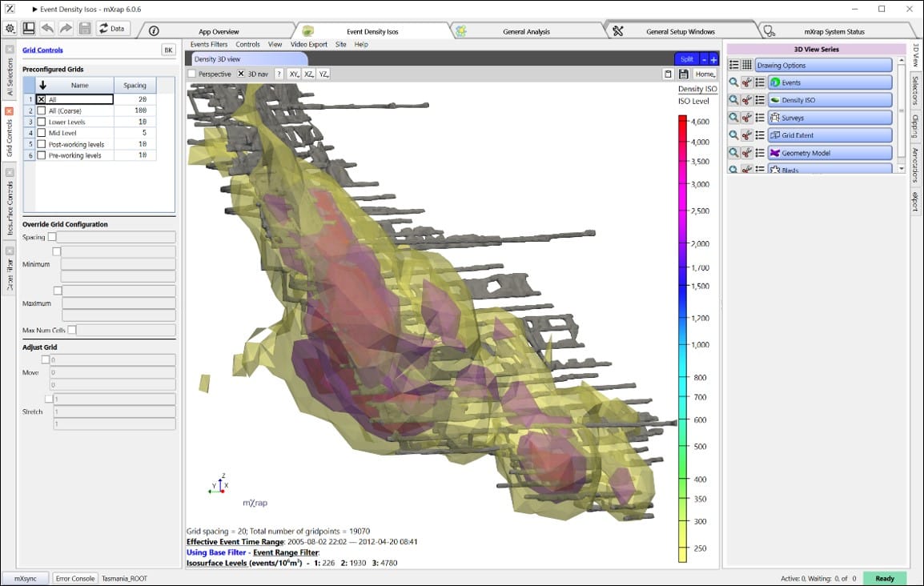Open the XY view orientation dropdown
The height and width of the screenshot is (586, 924).
pos(292,74)
